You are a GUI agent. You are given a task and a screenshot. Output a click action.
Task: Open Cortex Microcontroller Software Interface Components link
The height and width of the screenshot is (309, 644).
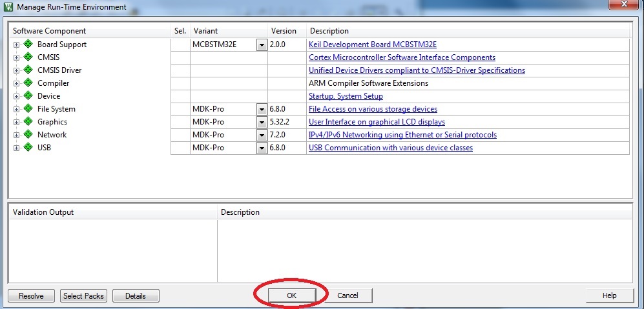402,57
